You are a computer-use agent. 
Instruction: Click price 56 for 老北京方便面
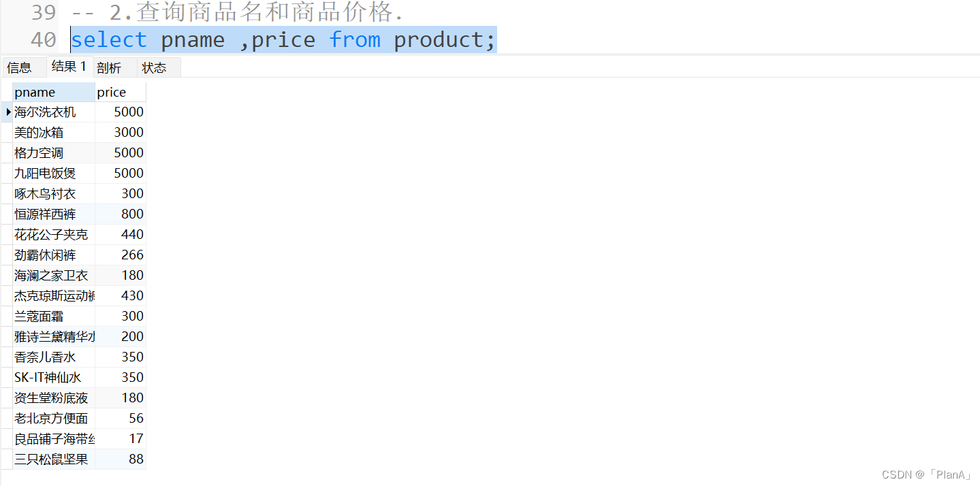click(121, 419)
